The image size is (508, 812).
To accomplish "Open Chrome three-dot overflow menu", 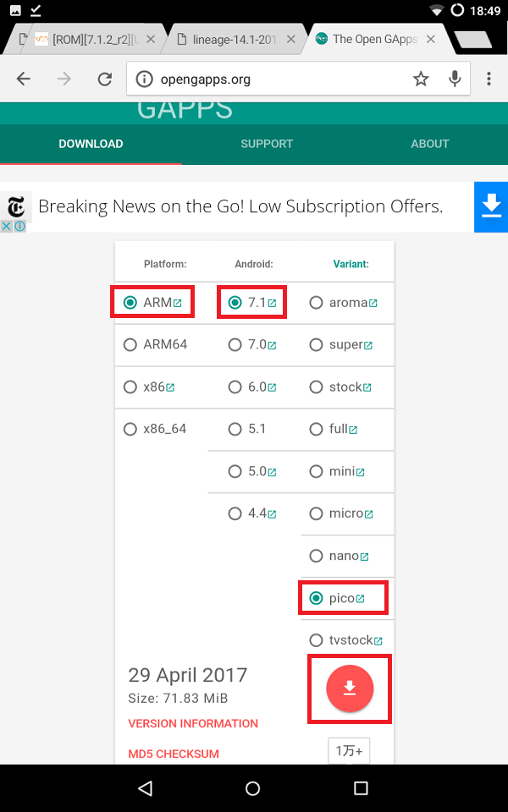I will pyautogui.click(x=489, y=79).
